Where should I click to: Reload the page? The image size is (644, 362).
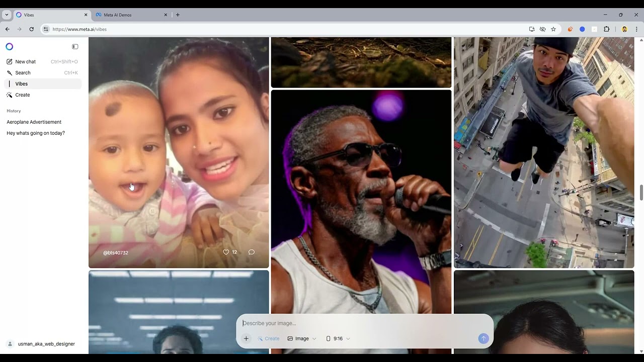point(32,29)
